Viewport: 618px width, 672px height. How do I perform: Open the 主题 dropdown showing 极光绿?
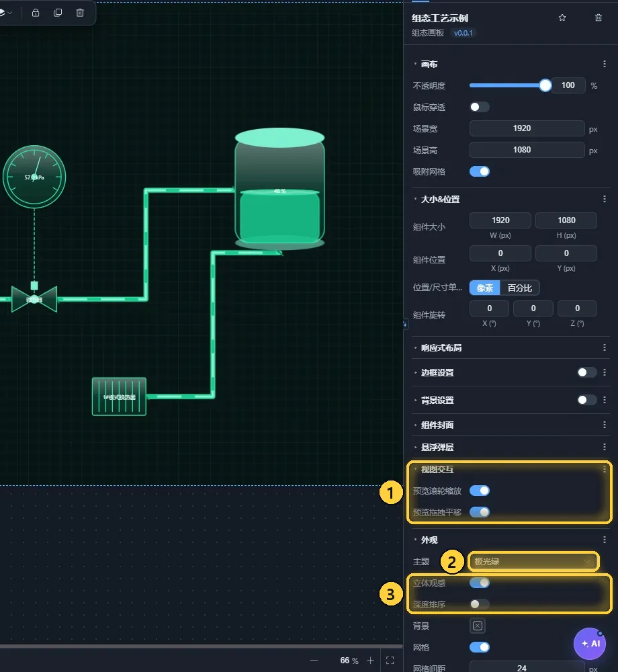point(533,561)
